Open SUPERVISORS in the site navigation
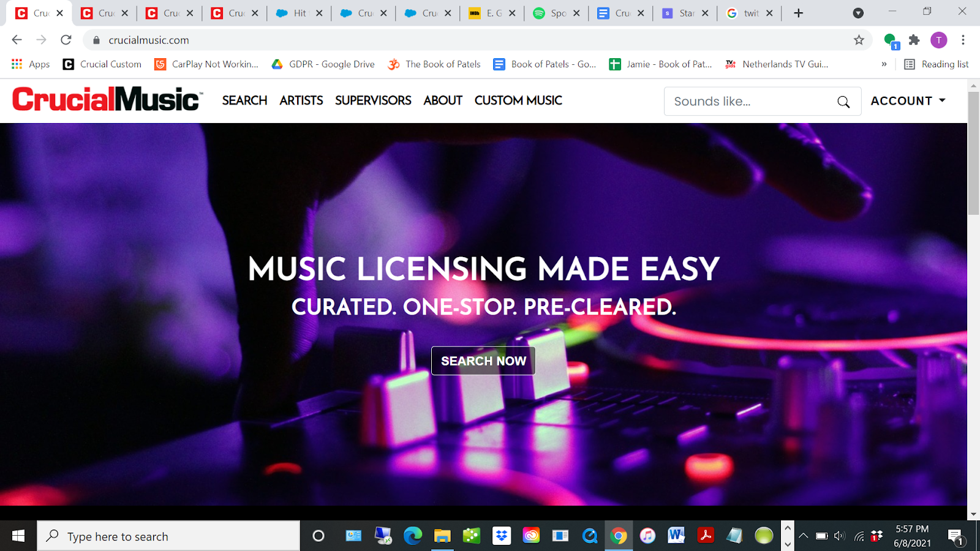The height and width of the screenshot is (551, 980). (373, 100)
